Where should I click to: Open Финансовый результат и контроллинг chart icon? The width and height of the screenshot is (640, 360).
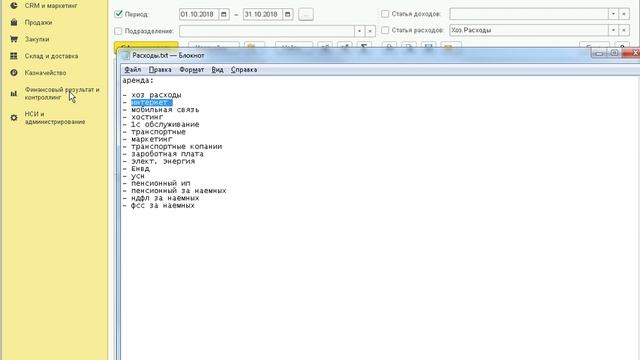[14, 93]
